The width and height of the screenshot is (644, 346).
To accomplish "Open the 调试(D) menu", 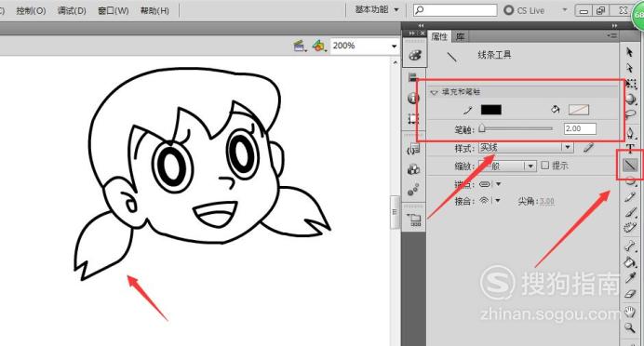I will tap(72, 10).
